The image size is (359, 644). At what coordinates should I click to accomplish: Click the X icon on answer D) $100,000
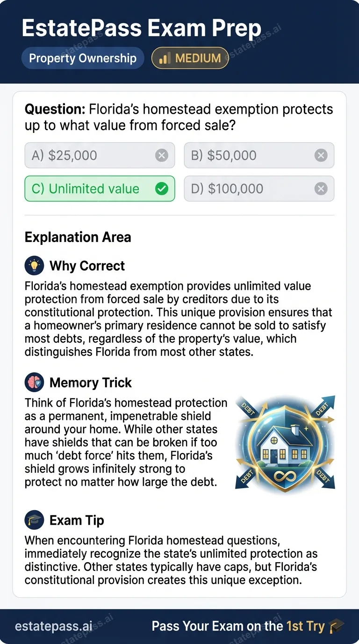tap(321, 189)
